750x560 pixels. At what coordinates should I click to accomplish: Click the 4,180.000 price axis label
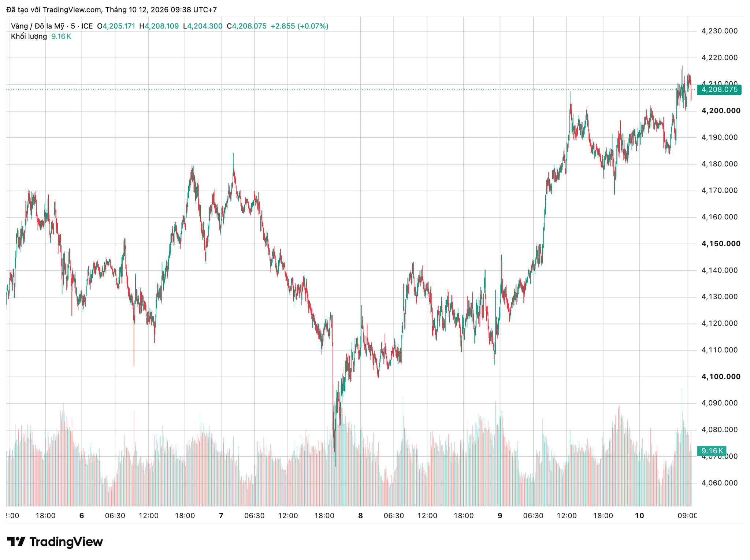coord(719,164)
